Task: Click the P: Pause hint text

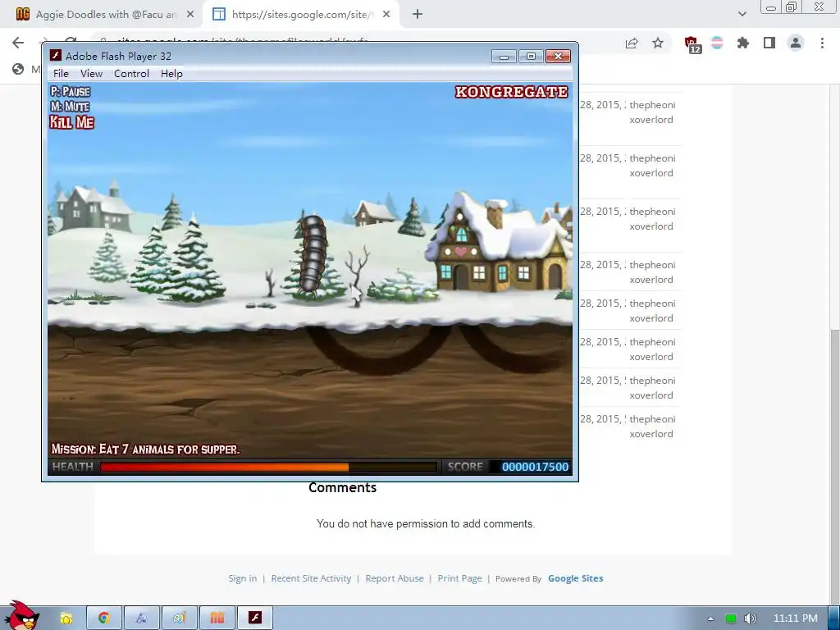Action: pyautogui.click(x=71, y=92)
